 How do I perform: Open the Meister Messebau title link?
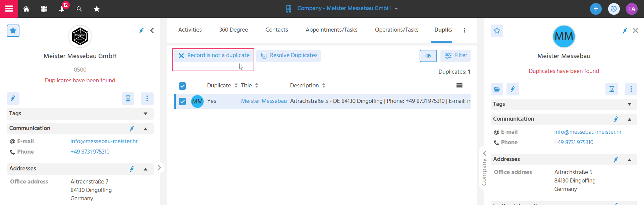point(264,101)
